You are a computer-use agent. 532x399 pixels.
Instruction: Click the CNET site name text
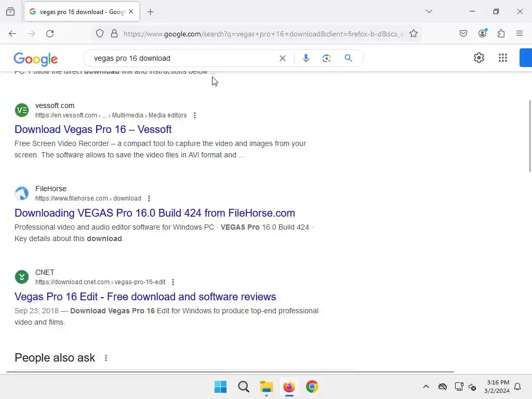[x=45, y=272]
